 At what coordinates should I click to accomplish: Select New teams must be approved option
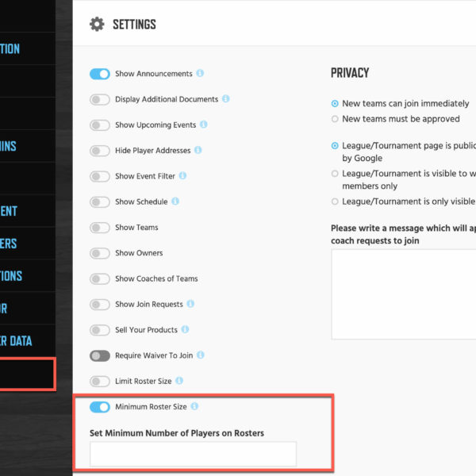tap(335, 119)
